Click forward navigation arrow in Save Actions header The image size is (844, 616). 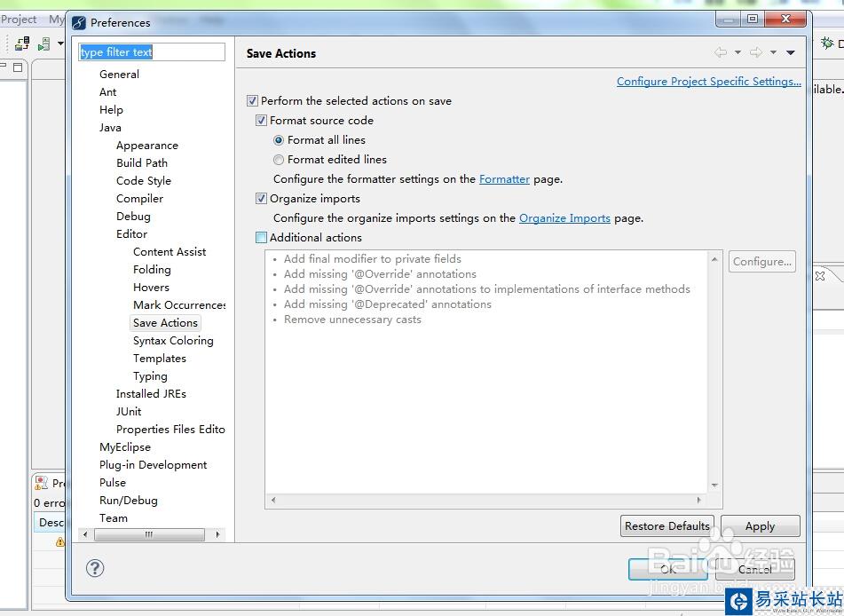point(756,52)
